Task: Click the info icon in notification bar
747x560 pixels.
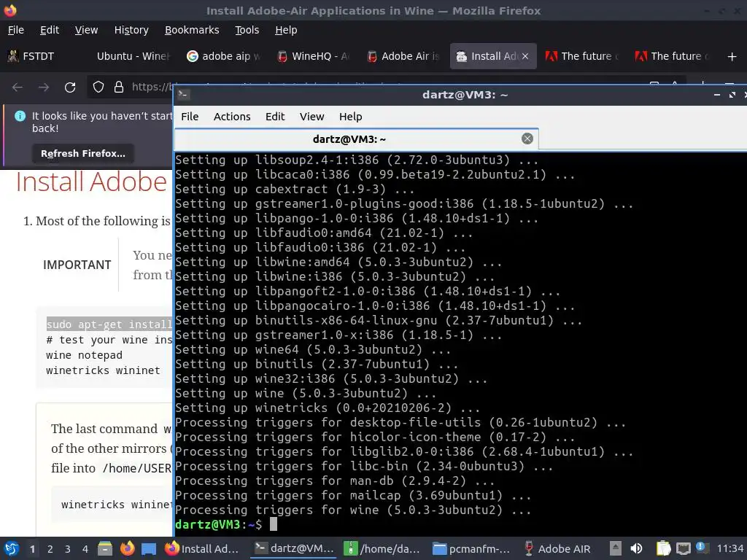Action: click(x=20, y=116)
